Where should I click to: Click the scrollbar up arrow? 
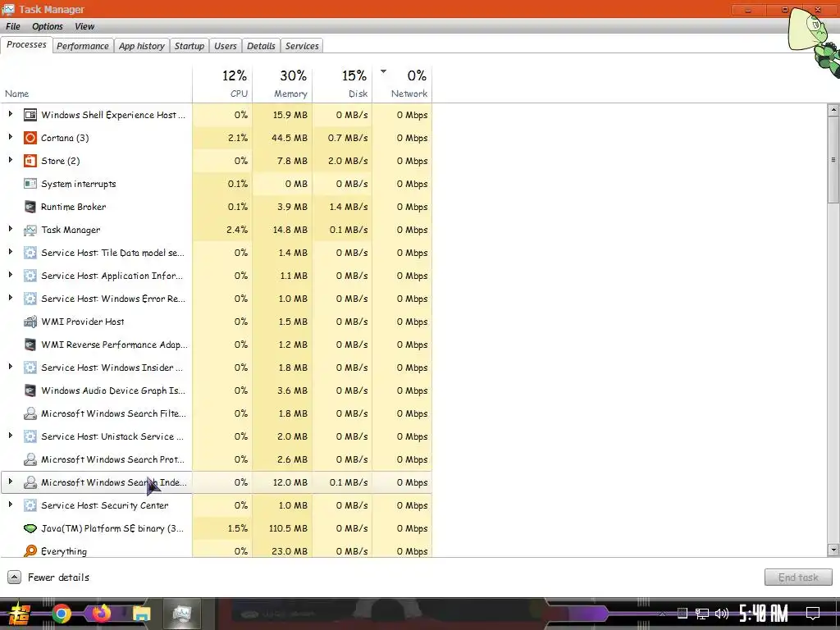point(833,111)
